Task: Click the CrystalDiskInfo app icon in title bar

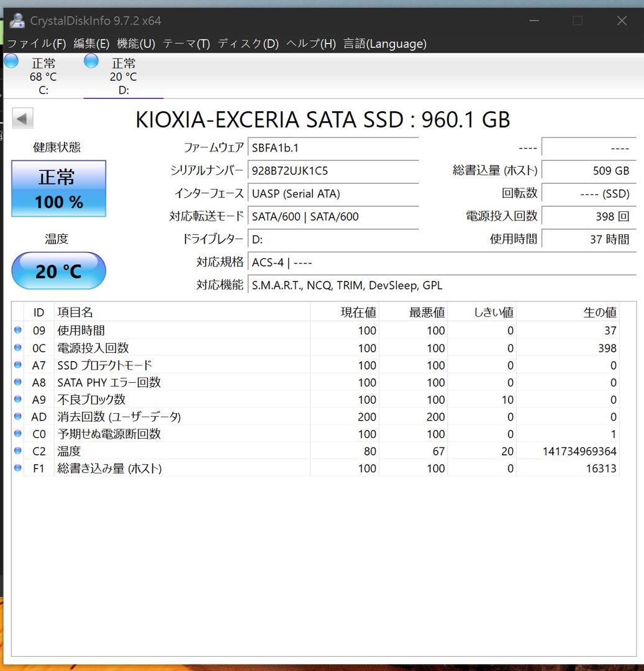Action: pyautogui.click(x=17, y=21)
